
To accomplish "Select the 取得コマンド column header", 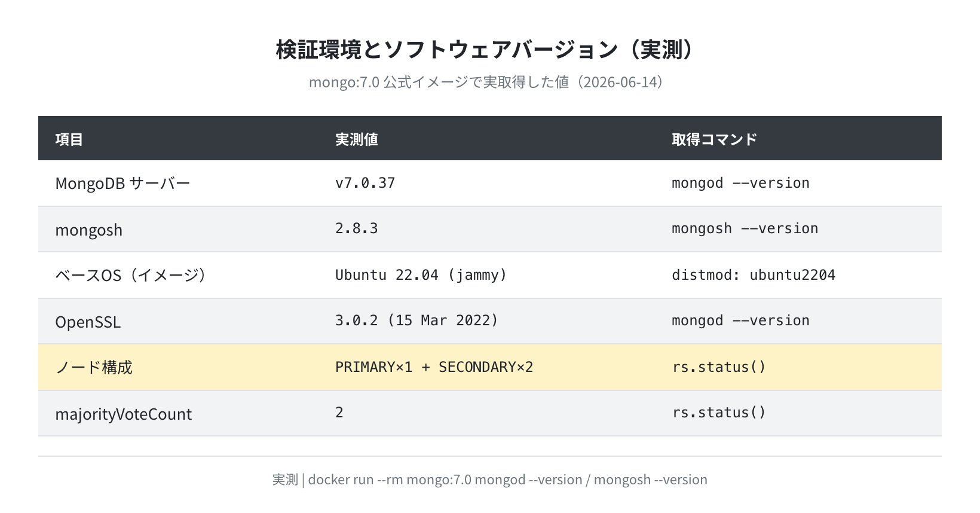I will [715, 139].
